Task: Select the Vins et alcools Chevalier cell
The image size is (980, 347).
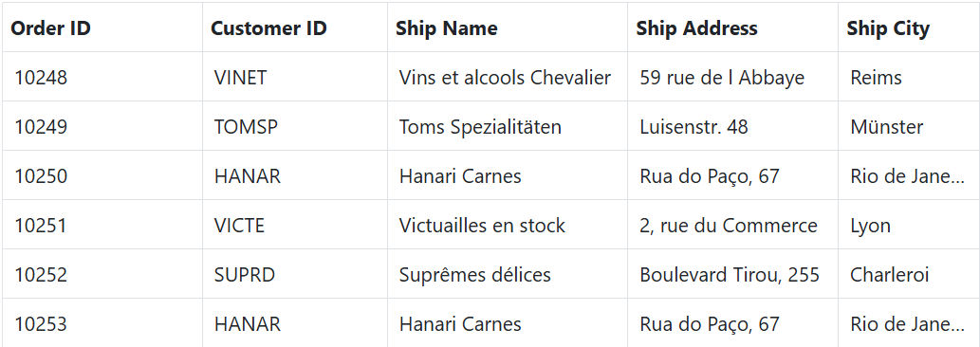Action: pos(507,77)
